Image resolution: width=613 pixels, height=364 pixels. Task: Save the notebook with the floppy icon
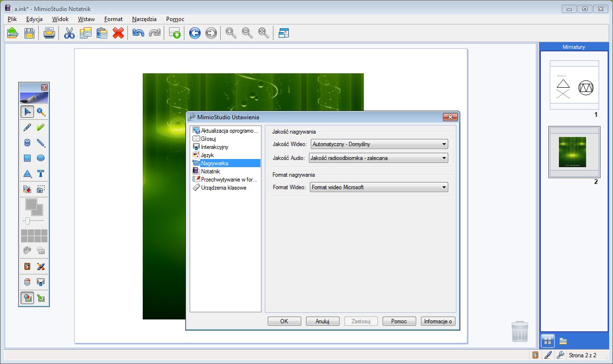coord(29,33)
